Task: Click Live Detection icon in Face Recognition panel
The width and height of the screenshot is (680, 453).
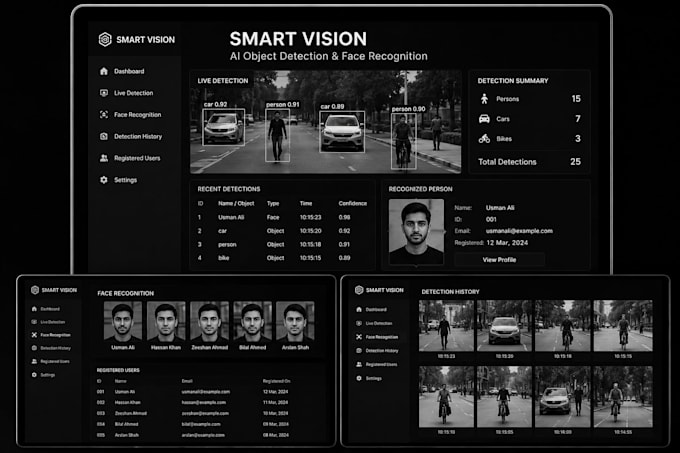Action: tap(34, 322)
